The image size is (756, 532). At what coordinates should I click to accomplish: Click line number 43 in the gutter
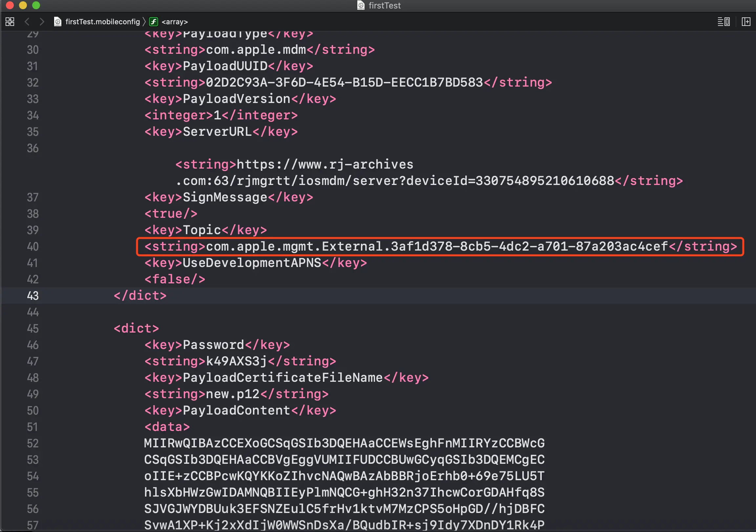32,296
